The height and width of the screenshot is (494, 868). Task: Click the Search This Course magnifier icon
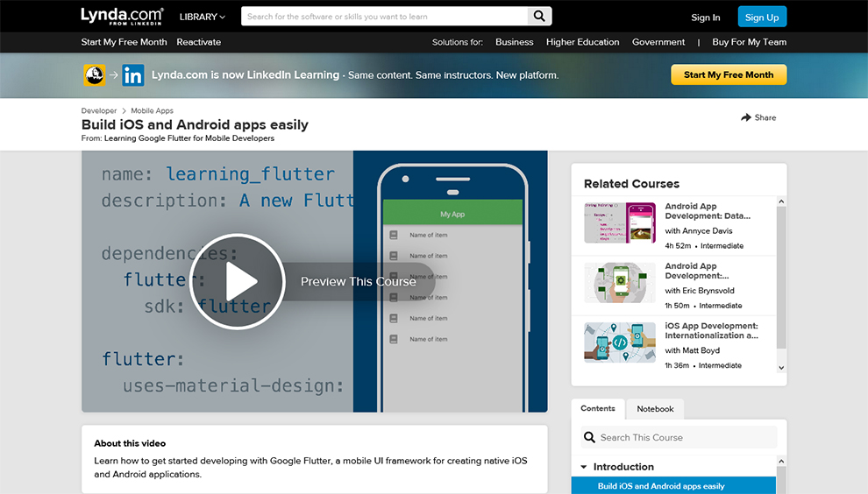click(589, 438)
